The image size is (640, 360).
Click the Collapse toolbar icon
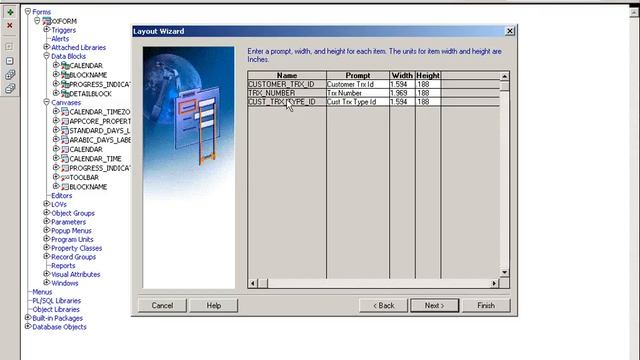(x=9, y=61)
